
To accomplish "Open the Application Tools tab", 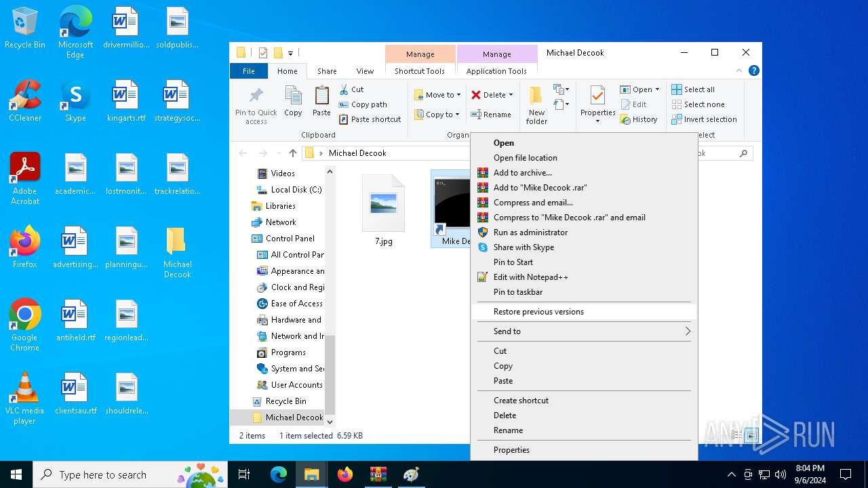I will pyautogui.click(x=496, y=71).
